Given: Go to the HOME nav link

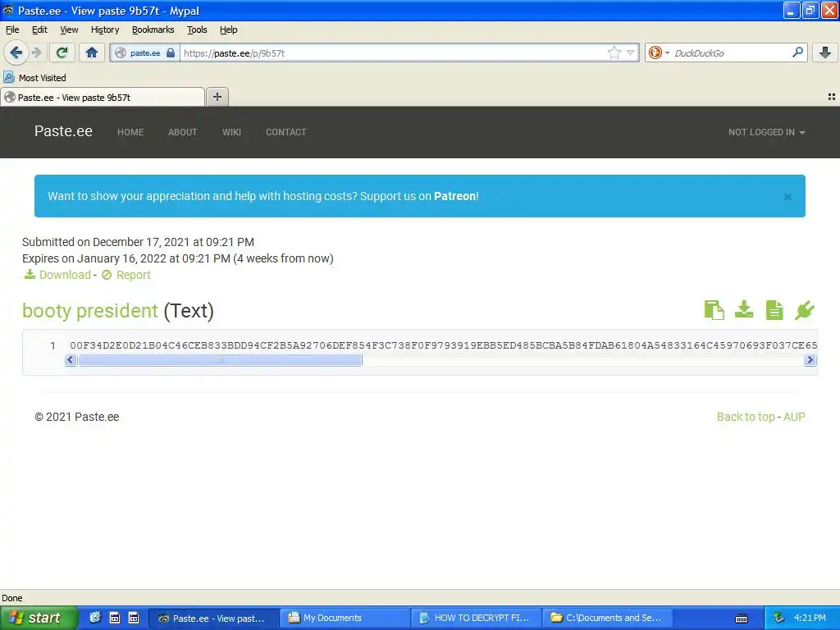Looking at the screenshot, I should 130,132.
